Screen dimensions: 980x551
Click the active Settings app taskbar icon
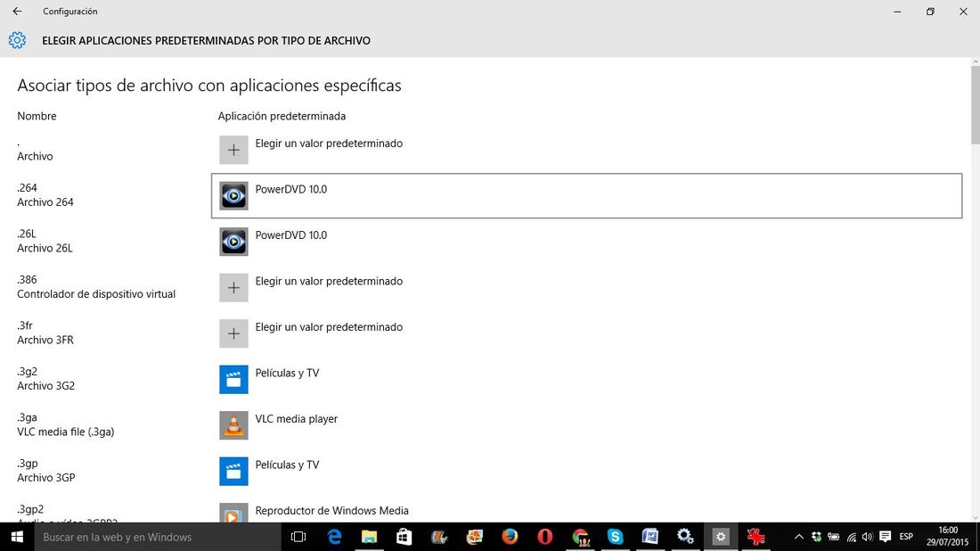(721, 537)
